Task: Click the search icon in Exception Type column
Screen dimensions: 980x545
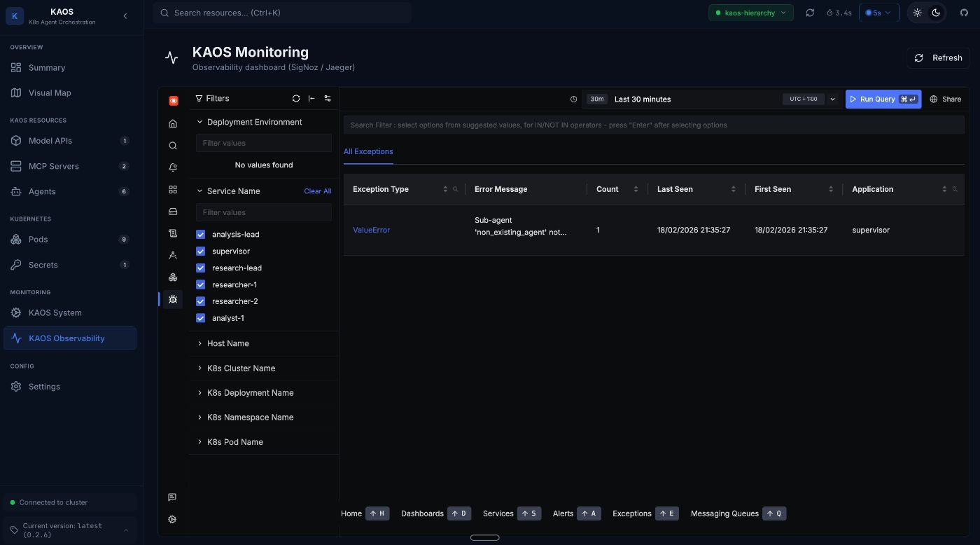Action: 456,189
